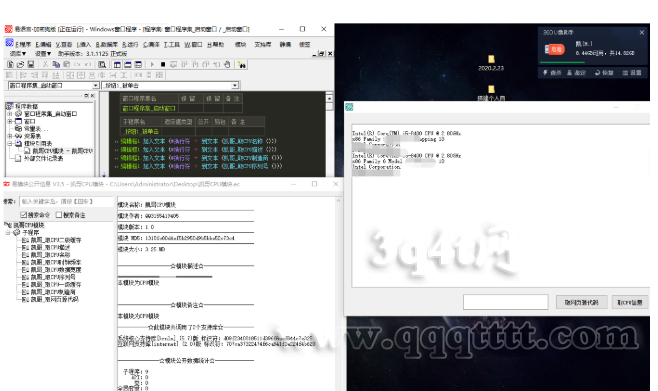Click the lightbulb search icon at toolbar end
The image size is (658, 391).
tap(242, 64)
